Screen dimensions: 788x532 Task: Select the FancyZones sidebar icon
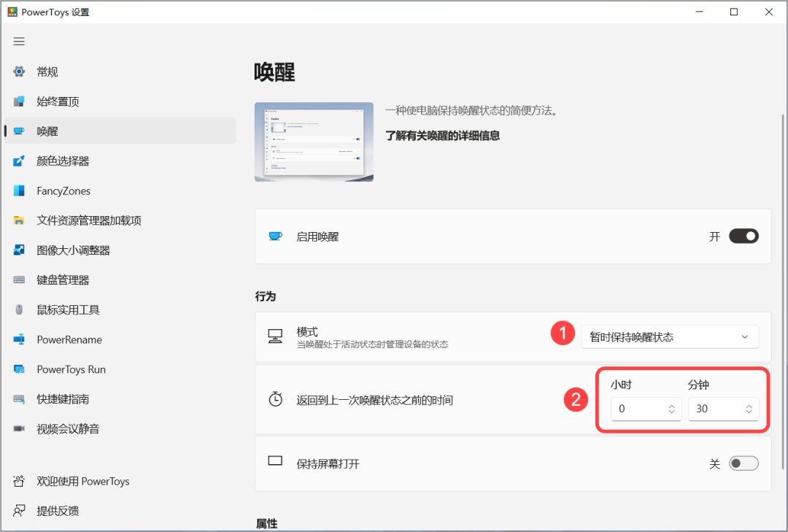(19, 190)
